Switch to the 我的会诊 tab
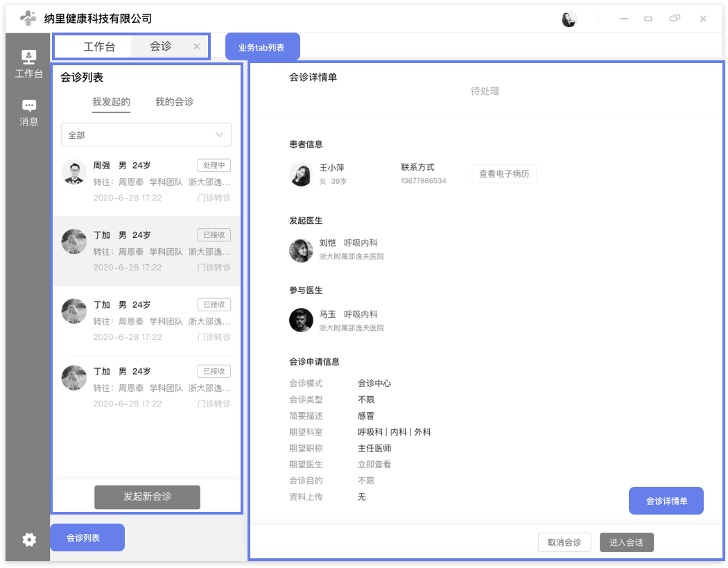This screenshot has width=728, height=568. (x=175, y=101)
